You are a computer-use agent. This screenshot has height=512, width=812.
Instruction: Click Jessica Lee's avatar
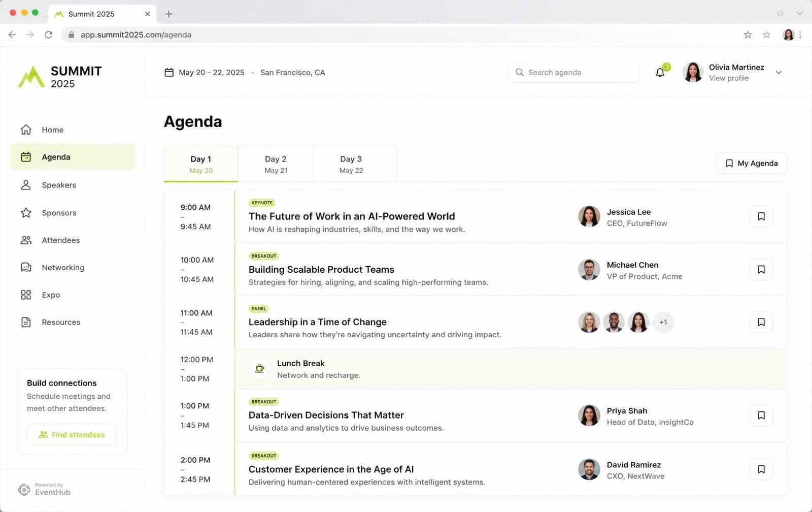coord(589,216)
